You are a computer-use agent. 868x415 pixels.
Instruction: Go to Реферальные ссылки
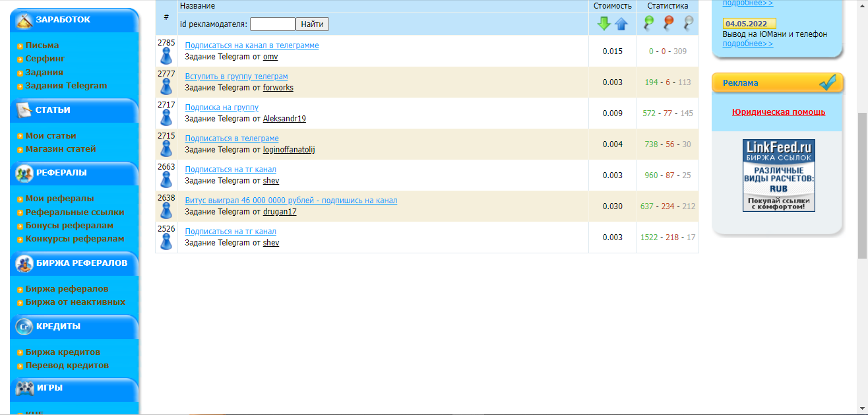(75, 212)
